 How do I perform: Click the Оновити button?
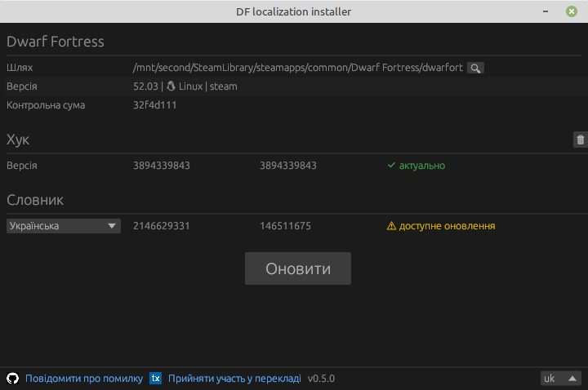[298, 268]
